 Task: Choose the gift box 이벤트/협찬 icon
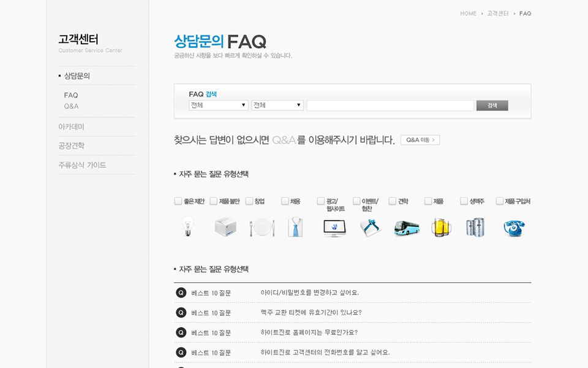[x=370, y=228]
